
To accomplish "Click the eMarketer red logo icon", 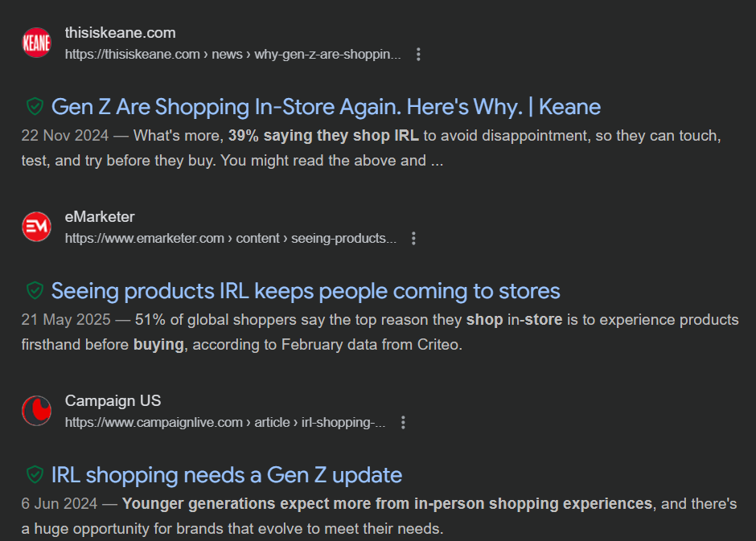I will pos(36,227).
